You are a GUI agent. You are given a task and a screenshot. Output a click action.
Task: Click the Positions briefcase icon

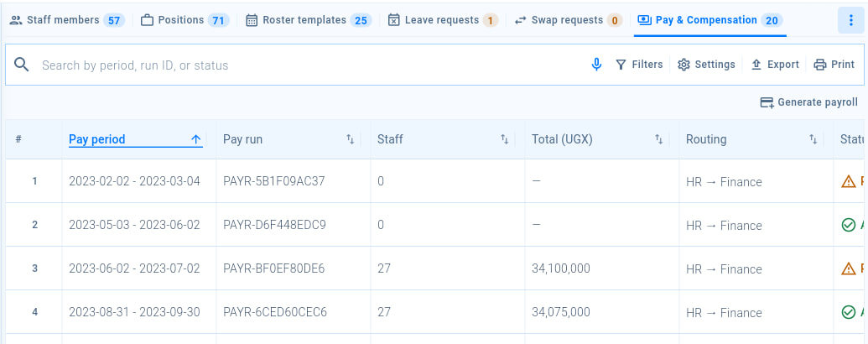point(147,20)
